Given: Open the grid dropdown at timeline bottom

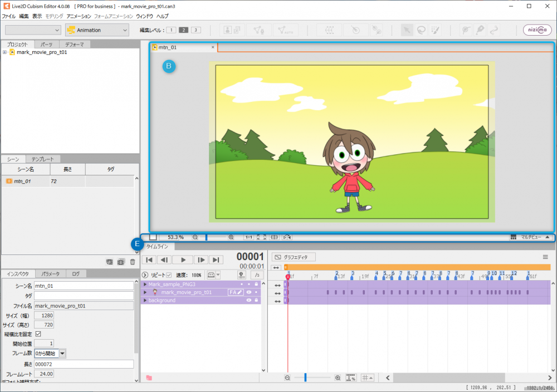Looking at the screenshot, I should (x=367, y=378).
